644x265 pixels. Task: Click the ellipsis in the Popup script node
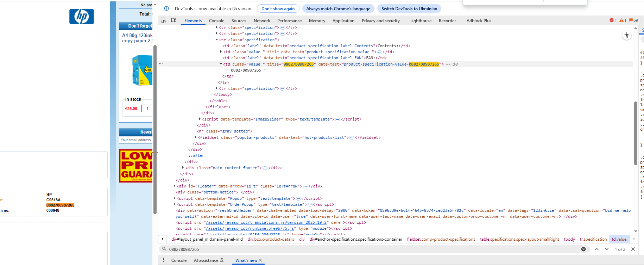(298, 199)
